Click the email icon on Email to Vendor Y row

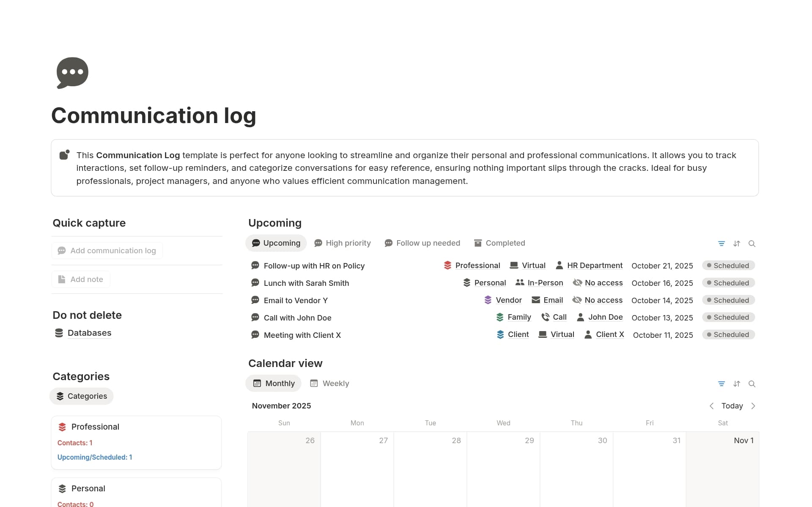pos(535,300)
